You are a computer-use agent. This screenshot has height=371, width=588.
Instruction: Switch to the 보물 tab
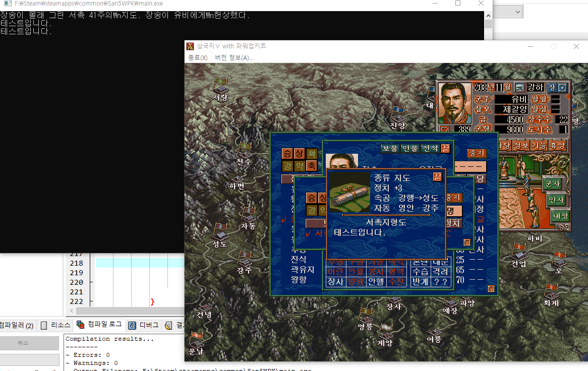[x=390, y=148]
